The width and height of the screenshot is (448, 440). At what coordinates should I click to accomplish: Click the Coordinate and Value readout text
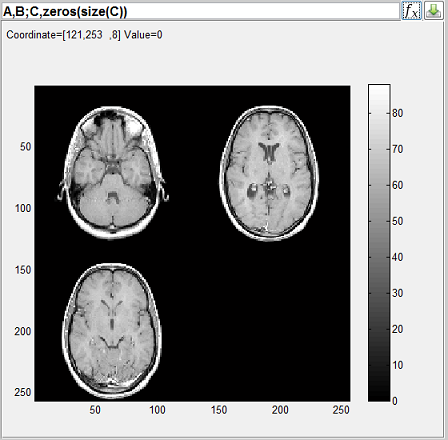(x=84, y=35)
